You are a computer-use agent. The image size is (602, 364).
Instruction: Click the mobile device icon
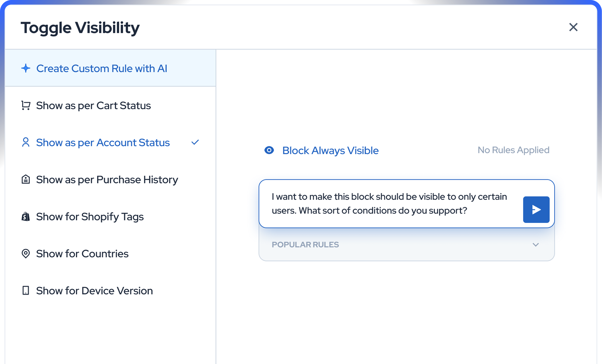[x=26, y=291]
